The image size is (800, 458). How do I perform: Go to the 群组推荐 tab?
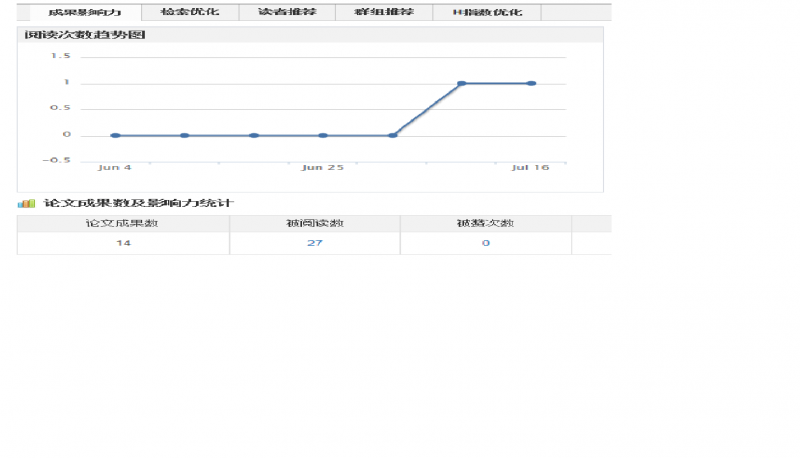click(384, 12)
